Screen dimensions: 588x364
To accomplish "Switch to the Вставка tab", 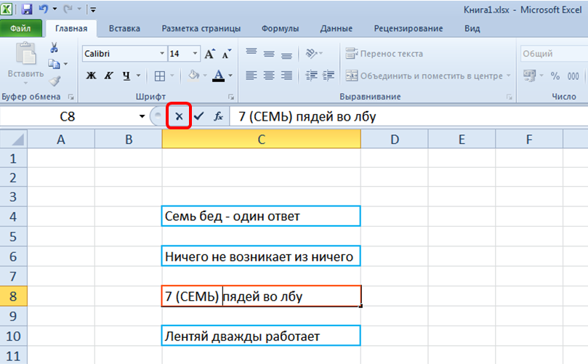I will click(124, 28).
